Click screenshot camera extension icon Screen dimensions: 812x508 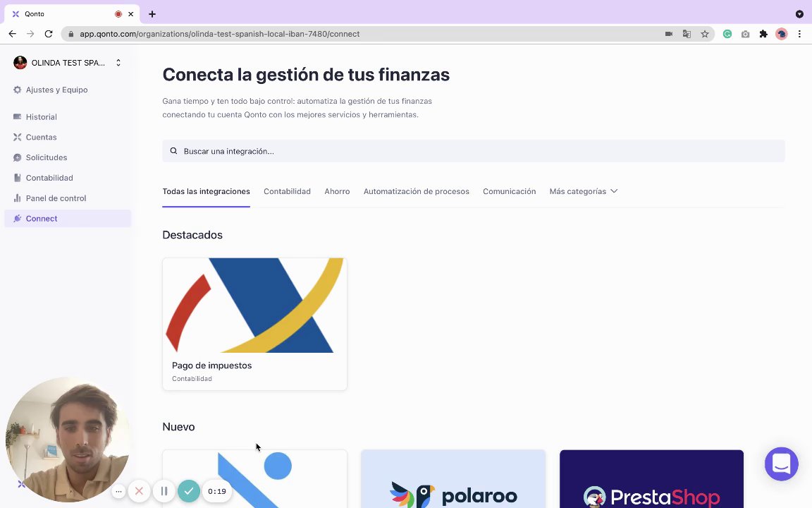[745, 34]
